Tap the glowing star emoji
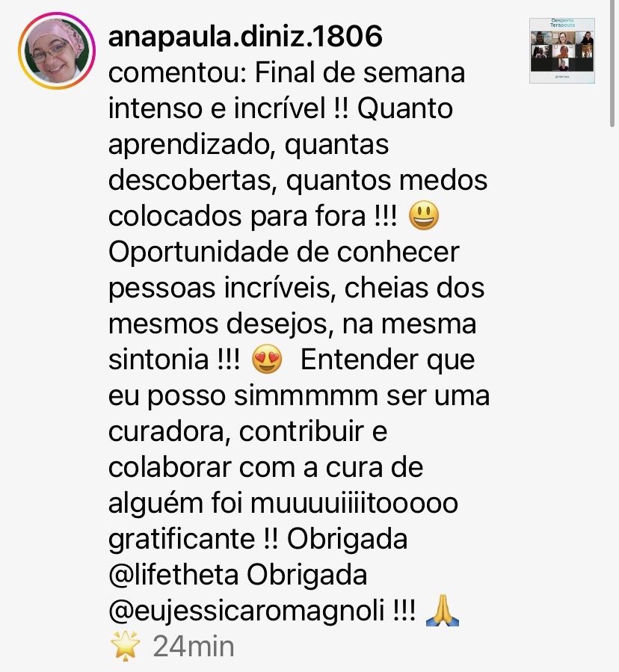This screenshot has width=619, height=672. coord(125,646)
